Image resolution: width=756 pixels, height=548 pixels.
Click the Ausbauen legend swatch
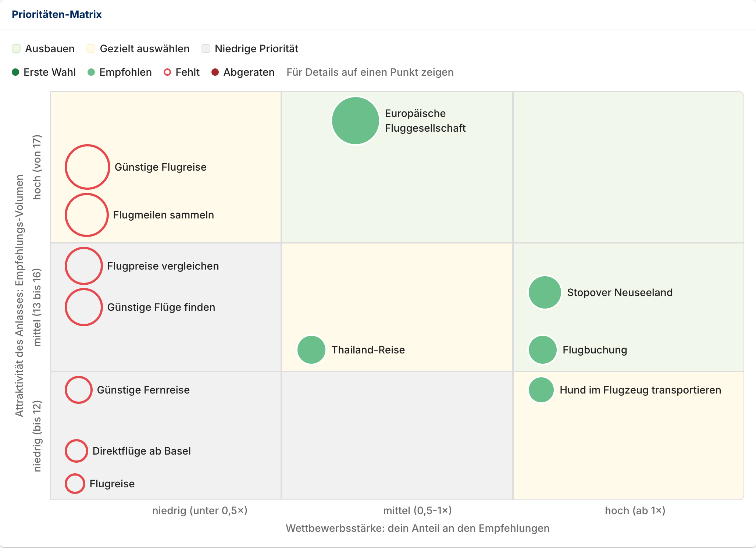pyautogui.click(x=16, y=49)
